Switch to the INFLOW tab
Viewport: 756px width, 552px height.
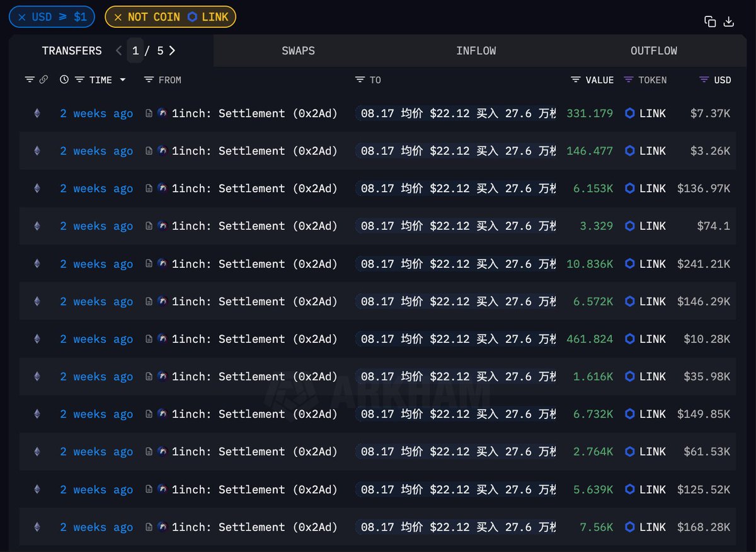pos(476,51)
